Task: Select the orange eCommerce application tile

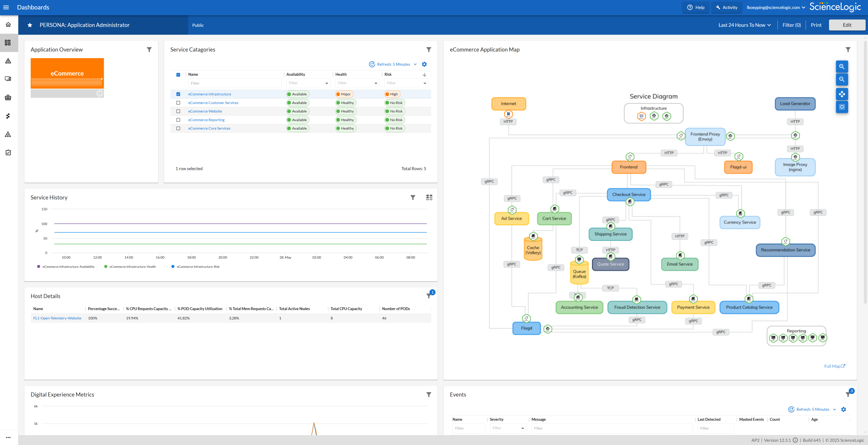Action: pos(67,74)
